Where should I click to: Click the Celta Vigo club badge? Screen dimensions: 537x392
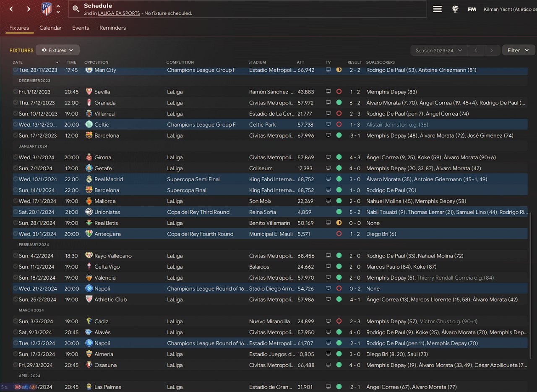point(89,267)
